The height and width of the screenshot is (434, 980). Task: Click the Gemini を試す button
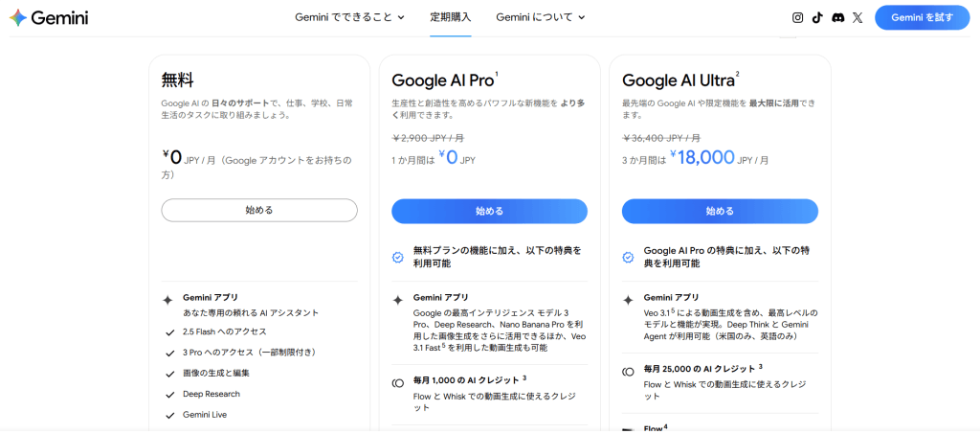click(x=922, y=17)
